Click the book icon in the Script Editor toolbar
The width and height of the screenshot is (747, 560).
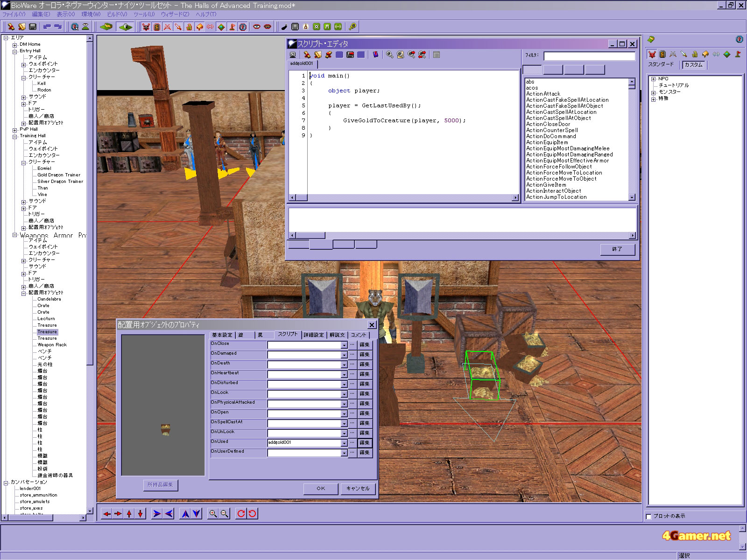[x=375, y=55]
